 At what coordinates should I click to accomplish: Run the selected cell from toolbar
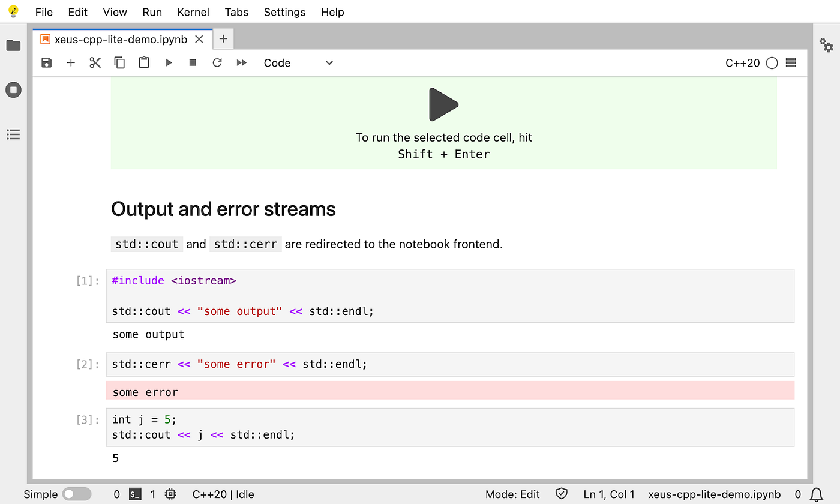169,63
